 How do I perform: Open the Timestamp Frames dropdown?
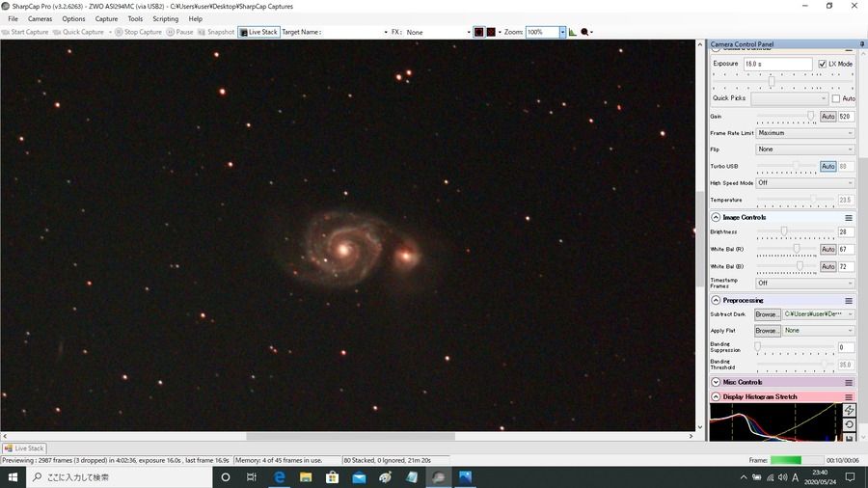pyautogui.click(x=805, y=284)
